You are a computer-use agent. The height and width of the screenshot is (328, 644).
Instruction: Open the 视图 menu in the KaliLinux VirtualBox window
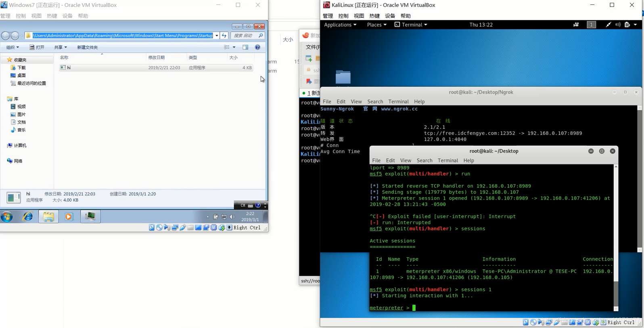[x=359, y=16]
